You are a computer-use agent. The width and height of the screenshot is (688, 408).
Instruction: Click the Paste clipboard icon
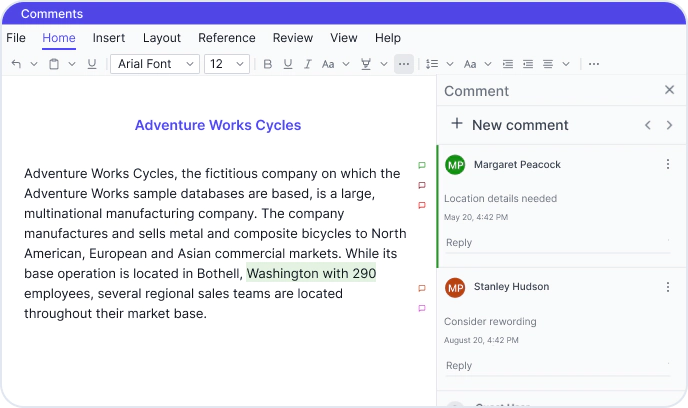pyautogui.click(x=54, y=64)
